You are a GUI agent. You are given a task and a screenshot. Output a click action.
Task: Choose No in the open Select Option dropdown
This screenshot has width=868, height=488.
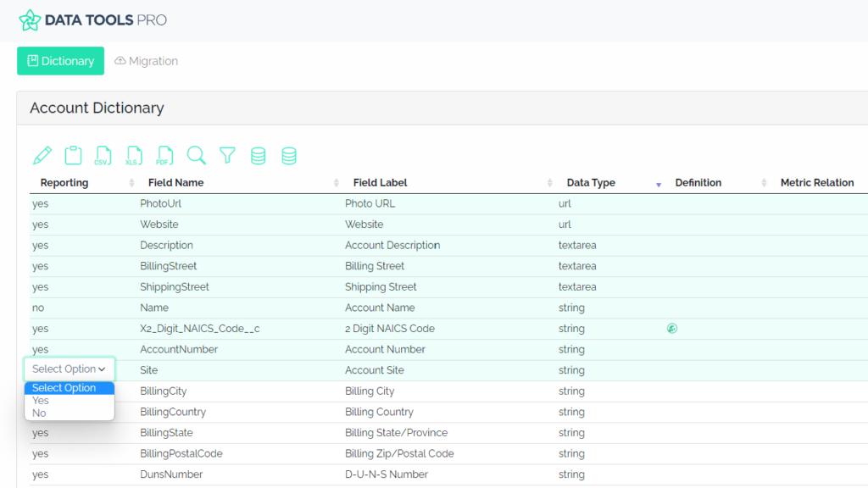pyautogui.click(x=39, y=413)
